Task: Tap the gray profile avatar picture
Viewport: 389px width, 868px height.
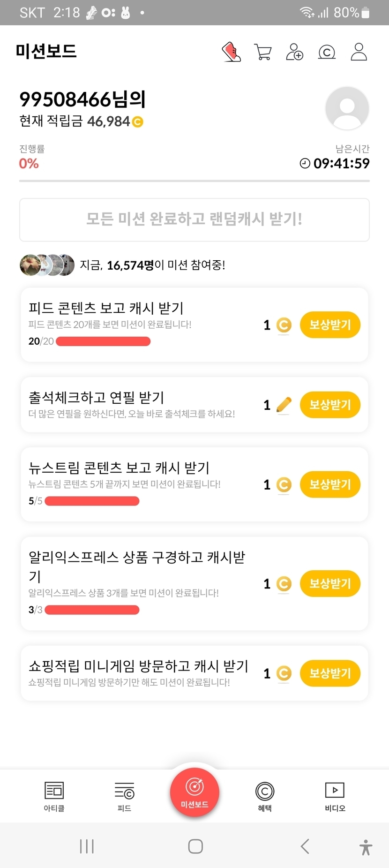Action: pyautogui.click(x=347, y=108)
